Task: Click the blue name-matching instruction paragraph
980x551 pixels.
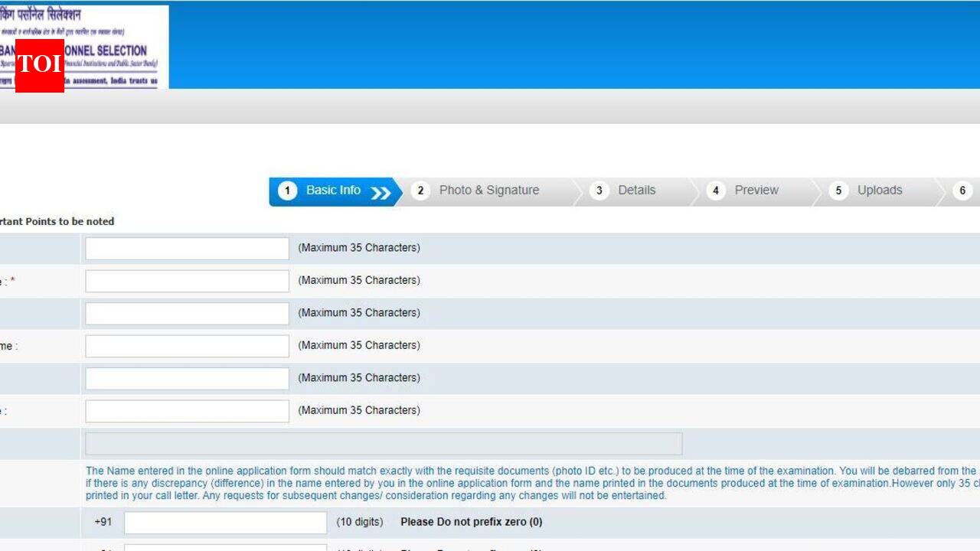Action: [x=533, y=483]
